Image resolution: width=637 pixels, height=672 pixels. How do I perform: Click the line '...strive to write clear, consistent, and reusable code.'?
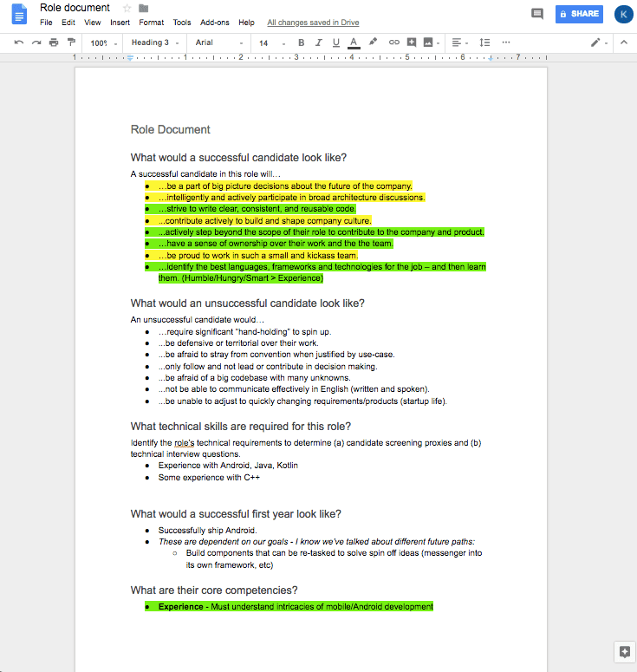257,209
